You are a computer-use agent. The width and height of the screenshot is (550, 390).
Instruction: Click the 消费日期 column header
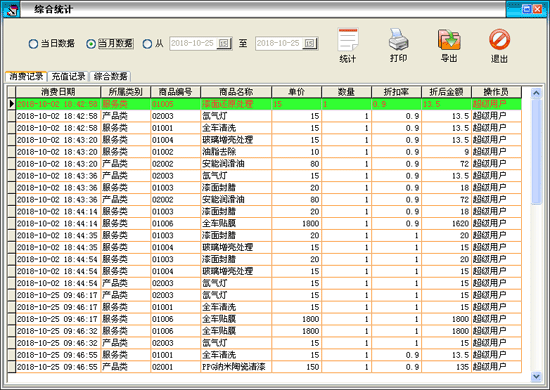click(x=58, y=92)
